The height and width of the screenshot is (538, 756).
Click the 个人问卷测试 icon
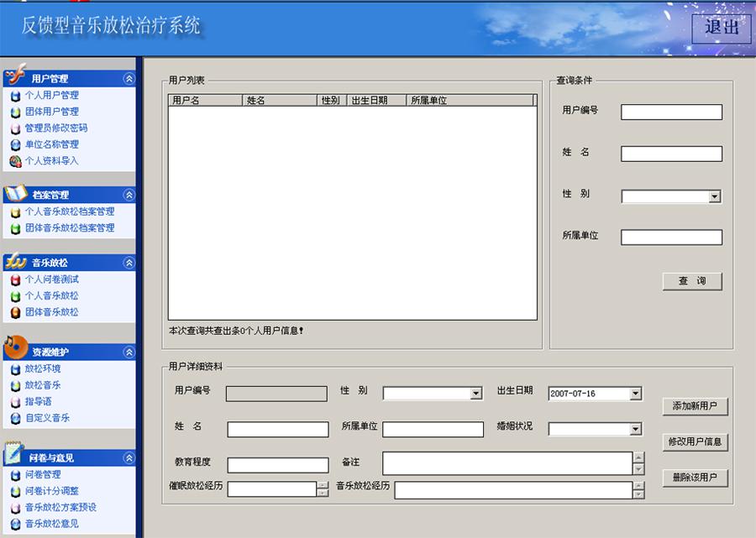point(15,279)
